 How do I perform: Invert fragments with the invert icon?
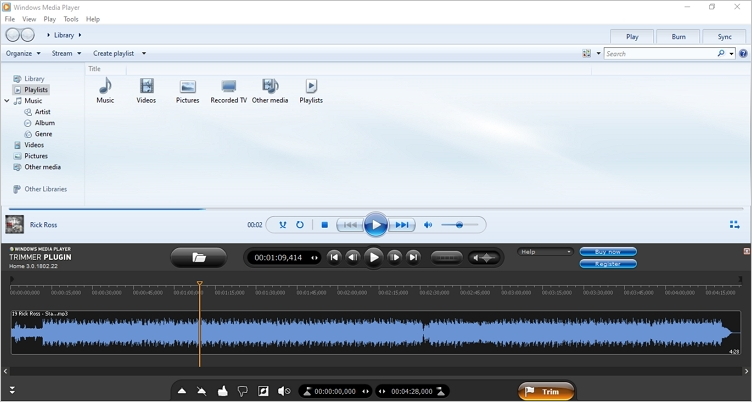pyautogui.click(x=263, y=391)
